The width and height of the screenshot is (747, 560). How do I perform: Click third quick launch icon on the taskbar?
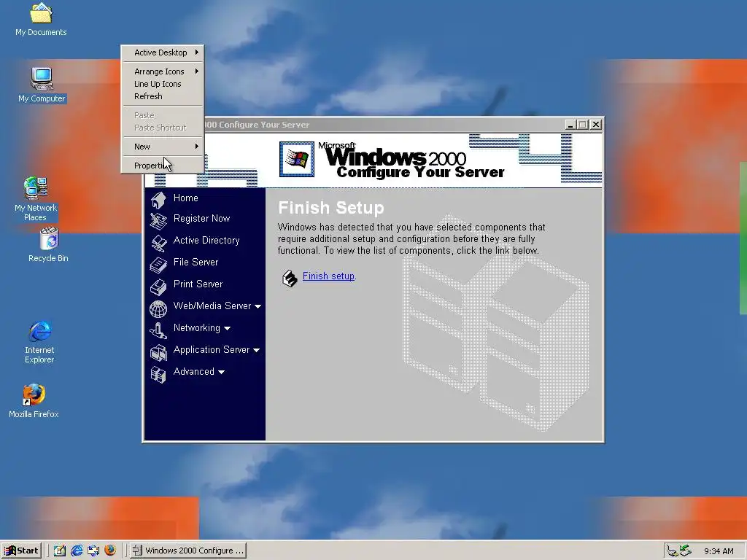pyautogui.click(x=93, y=551)
